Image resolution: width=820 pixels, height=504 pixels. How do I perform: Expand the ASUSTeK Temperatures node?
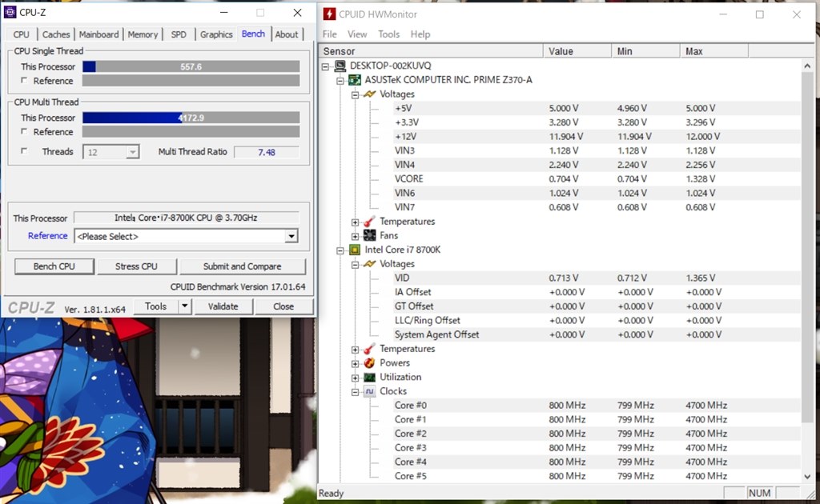355,222
